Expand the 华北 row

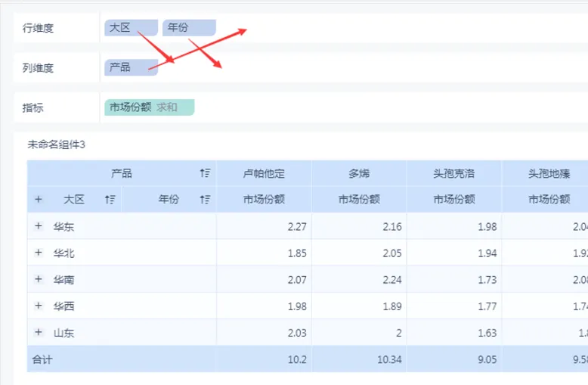[39, 253]
